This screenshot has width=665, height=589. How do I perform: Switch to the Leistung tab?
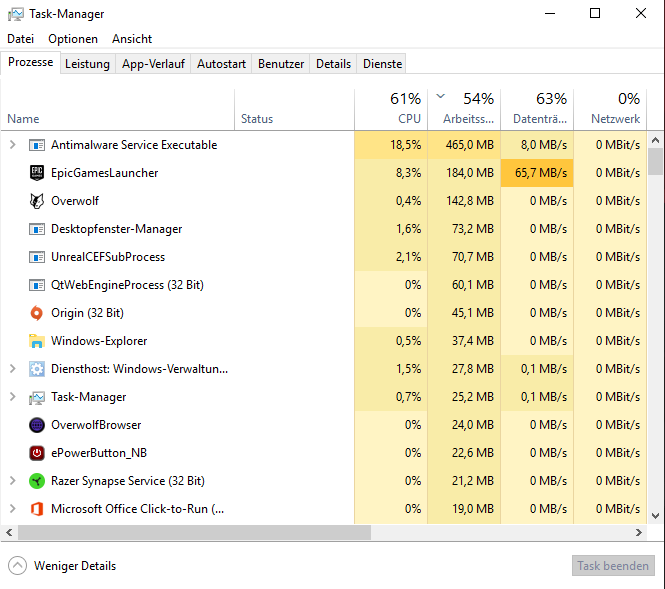pyautogui.click(x=87, y=64)
